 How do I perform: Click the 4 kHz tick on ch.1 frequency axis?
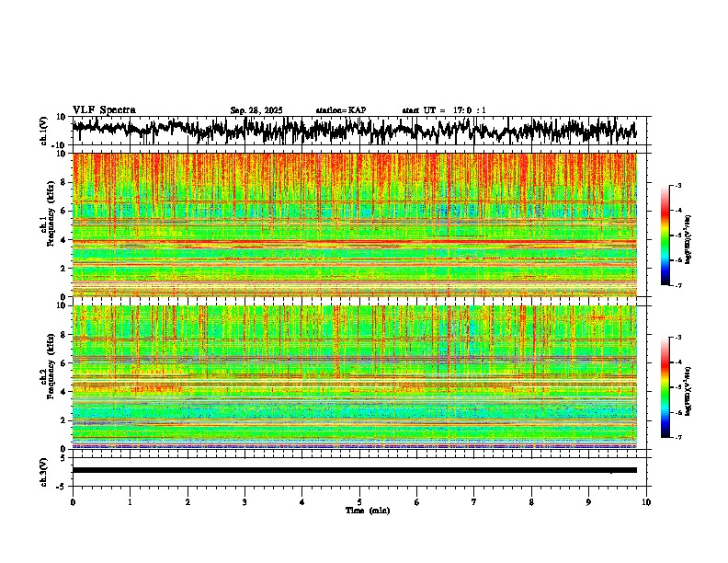pos(64,240)
